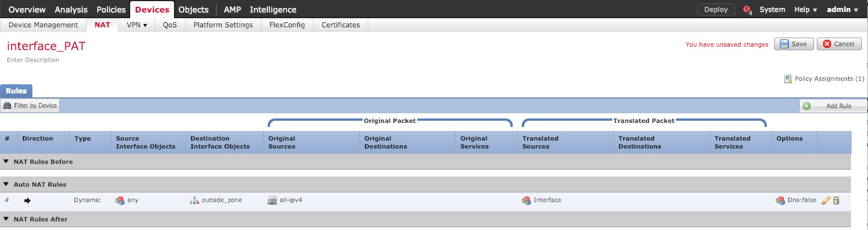The width and height of the screenshot is (868, 230).
Task: Click the pencil edit icon for NAT rule
Action: pos(826,200)
